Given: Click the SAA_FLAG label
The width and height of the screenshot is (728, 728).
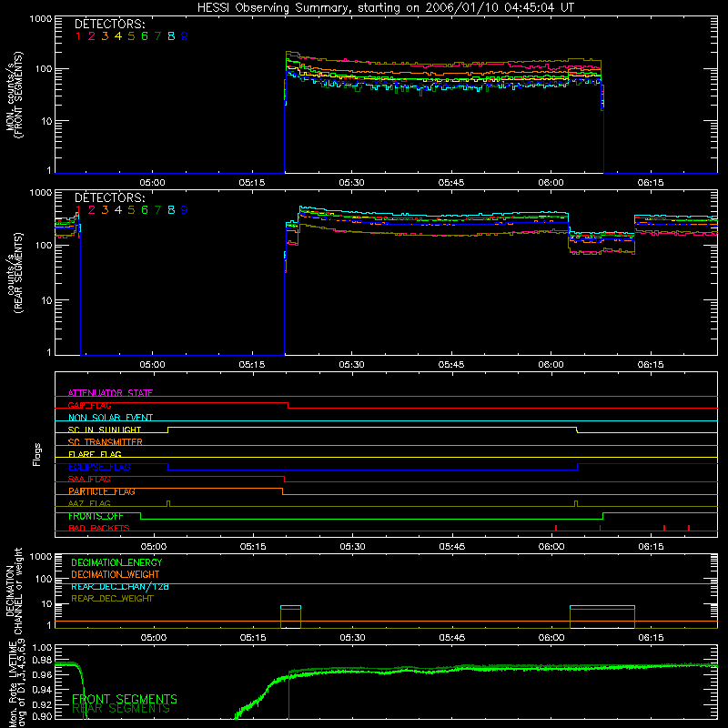Looking at the screenshot, I should pos(89,480).
